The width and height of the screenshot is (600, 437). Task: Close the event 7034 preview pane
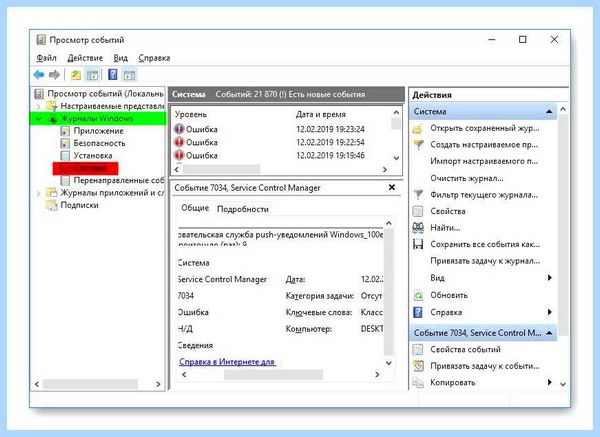392,188
